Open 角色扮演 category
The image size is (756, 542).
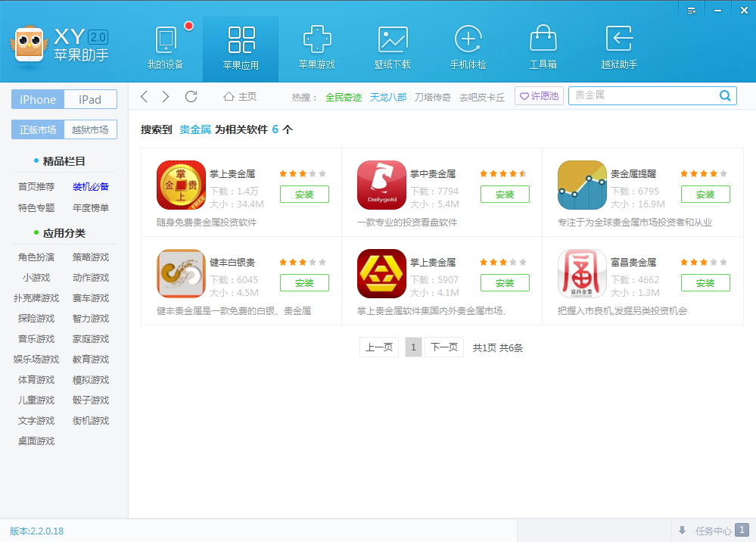point(36,257)
